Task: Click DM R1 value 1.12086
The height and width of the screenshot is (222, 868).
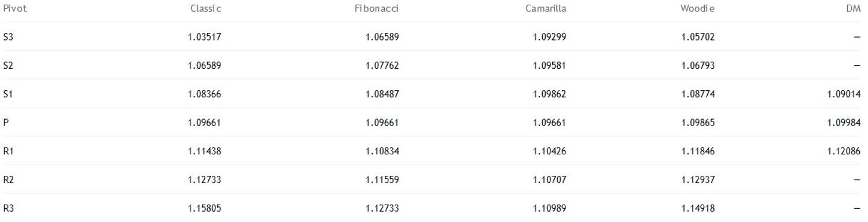Action: pos(844,151)
